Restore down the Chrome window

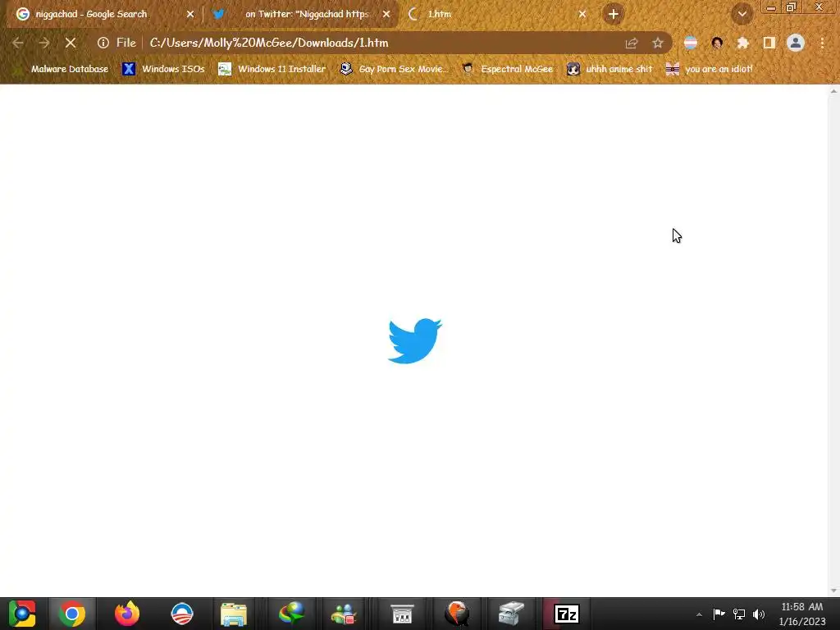point(792,7)
